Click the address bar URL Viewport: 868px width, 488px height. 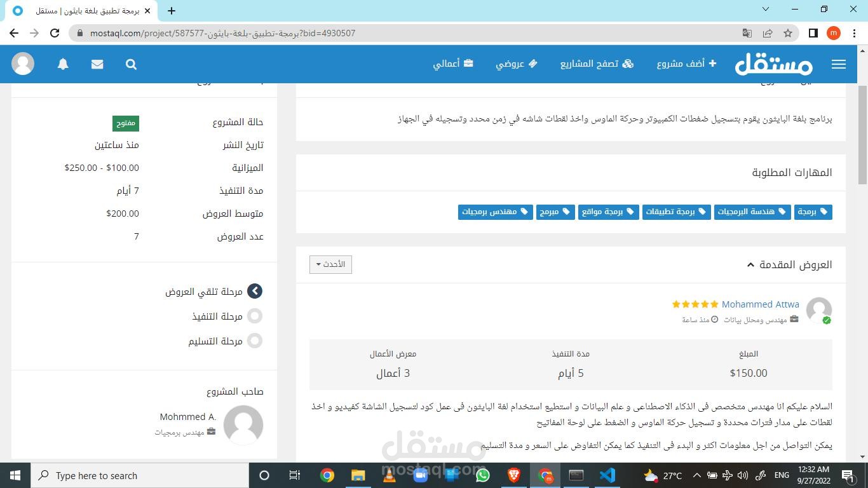[x=222, y=33]
